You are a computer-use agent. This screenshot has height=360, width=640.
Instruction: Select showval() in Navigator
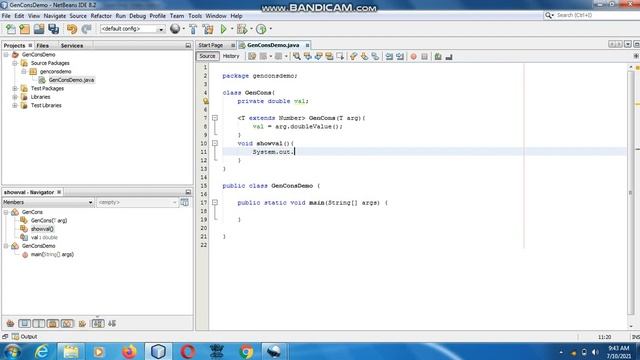(x=42, y=229)
